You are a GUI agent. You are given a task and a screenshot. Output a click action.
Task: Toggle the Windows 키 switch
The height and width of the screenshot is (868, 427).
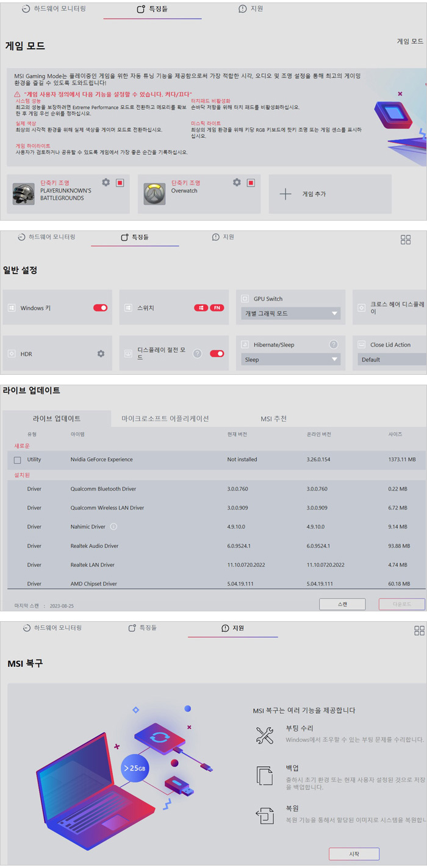coord(100,308)
